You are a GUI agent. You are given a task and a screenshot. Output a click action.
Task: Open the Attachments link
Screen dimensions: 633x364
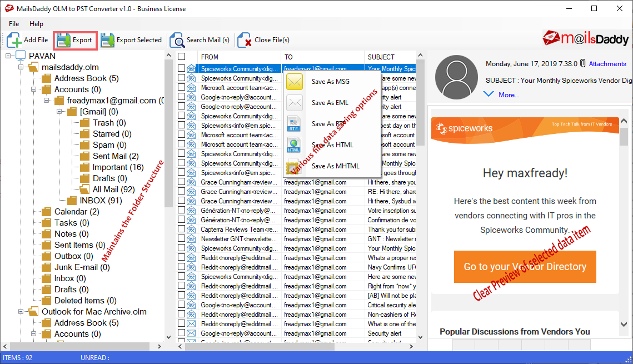click(607, 64)
